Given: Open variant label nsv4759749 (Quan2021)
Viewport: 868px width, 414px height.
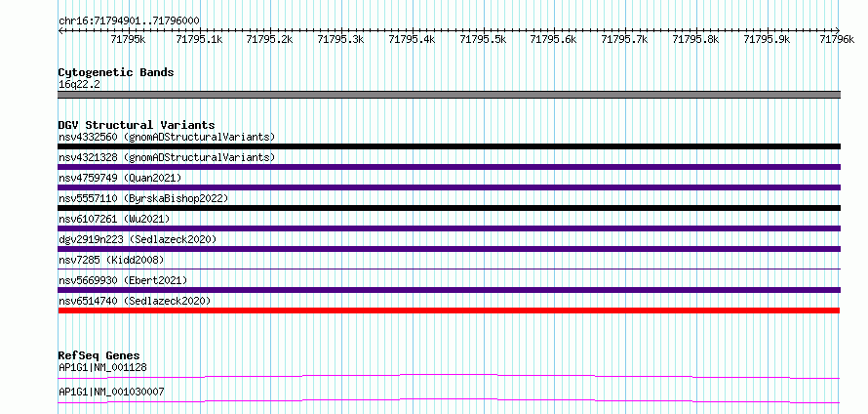Looking at the screenshot, I should pos(120,178).
